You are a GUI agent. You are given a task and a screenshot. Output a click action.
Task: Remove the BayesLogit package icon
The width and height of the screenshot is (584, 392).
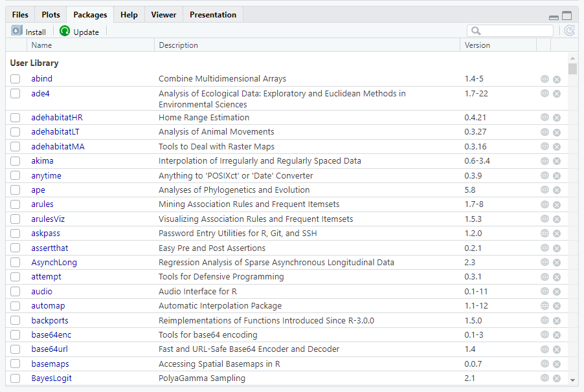coord(557,378)
